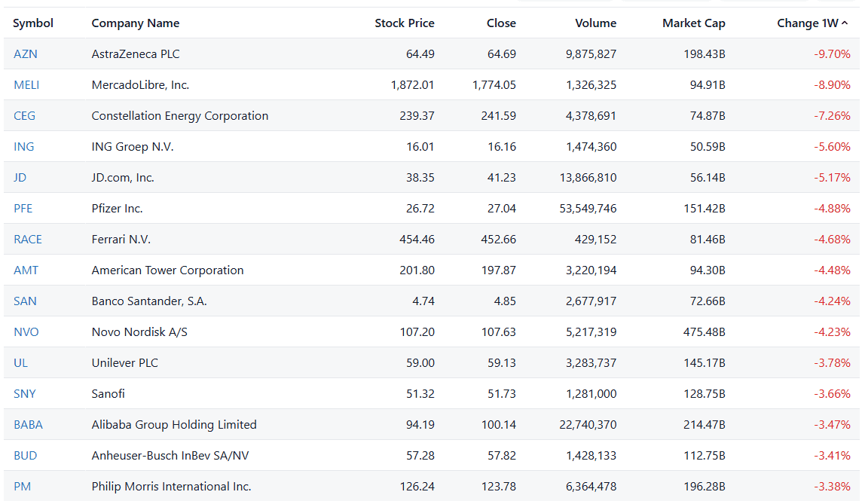Image resolution: width=868 pixels, height=501 pixels.
Task: Open the BUD symbol link
Action: point(25,456)
